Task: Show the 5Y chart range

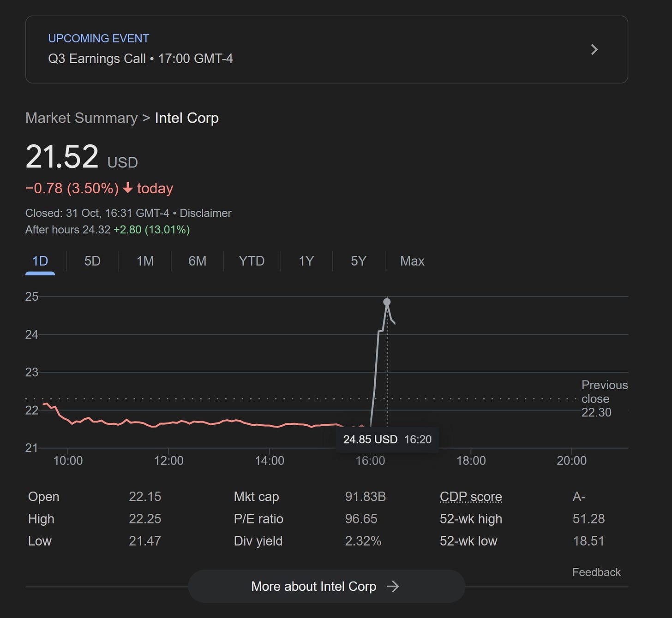Action: click(x=358, y=261)
